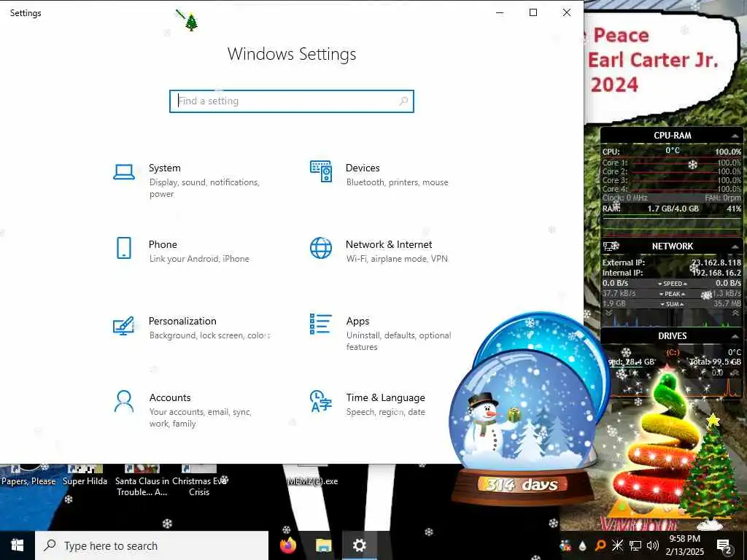Click the SUM selector in NETWORK widget
Screen dimensions: 747x560
click(672, 304)
